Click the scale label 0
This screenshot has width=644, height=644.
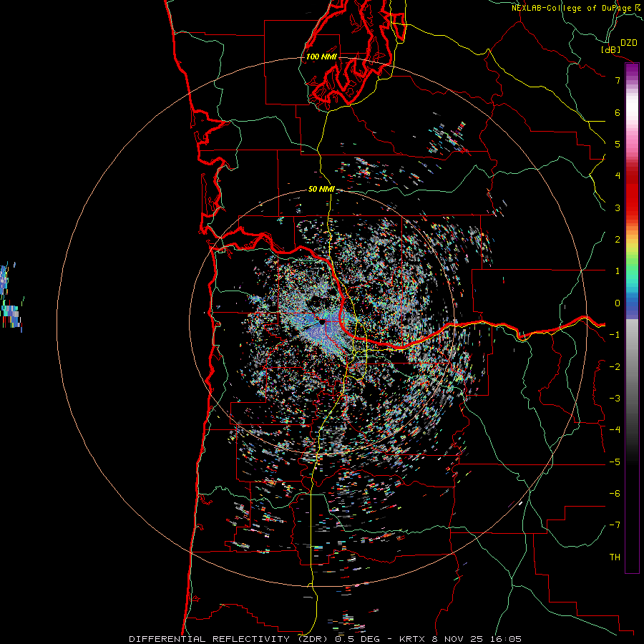(618, 303)
